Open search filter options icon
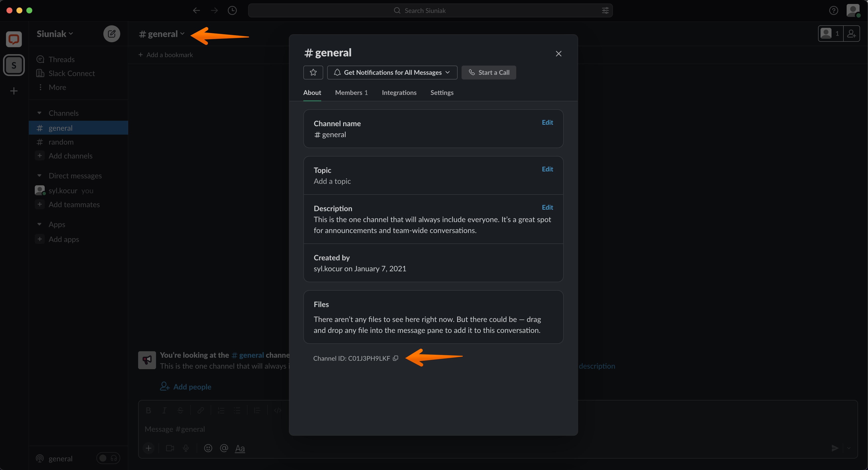 (605, 10)
